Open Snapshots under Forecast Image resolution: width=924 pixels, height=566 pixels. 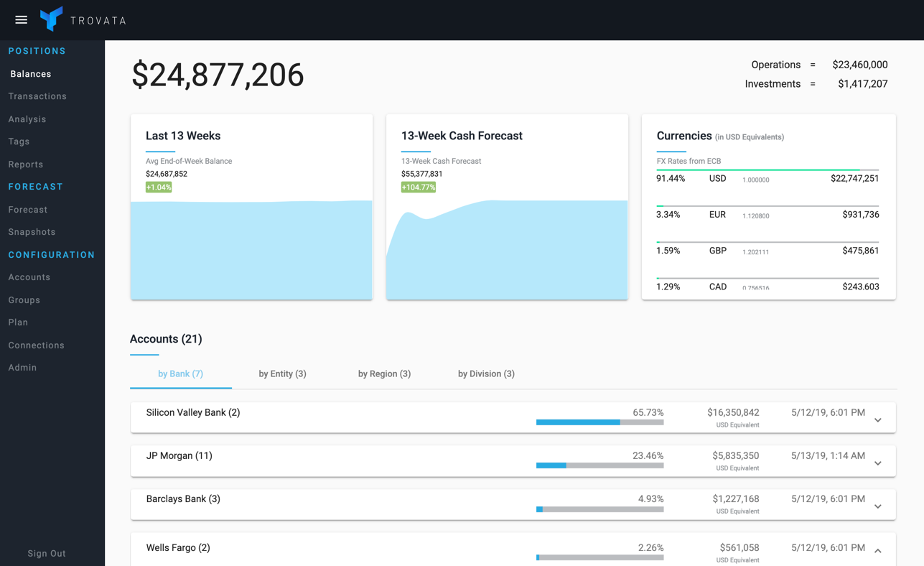tap(32, 232)
